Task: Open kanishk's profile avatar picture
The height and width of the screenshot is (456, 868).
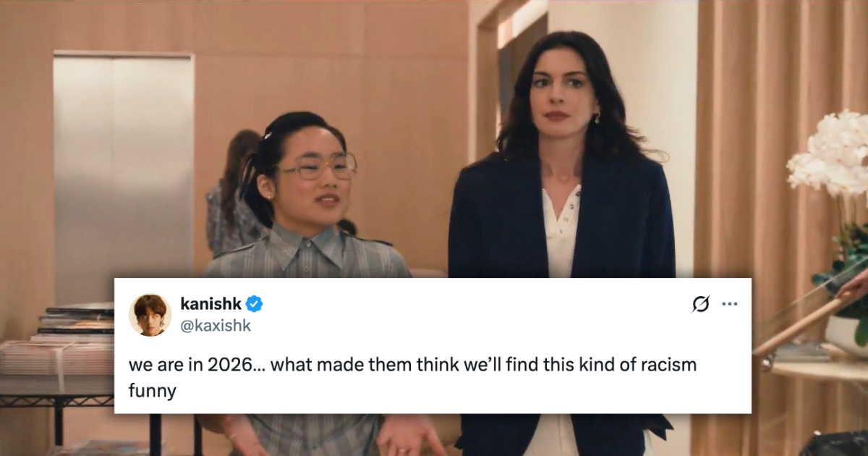Action: pos(150,315)
